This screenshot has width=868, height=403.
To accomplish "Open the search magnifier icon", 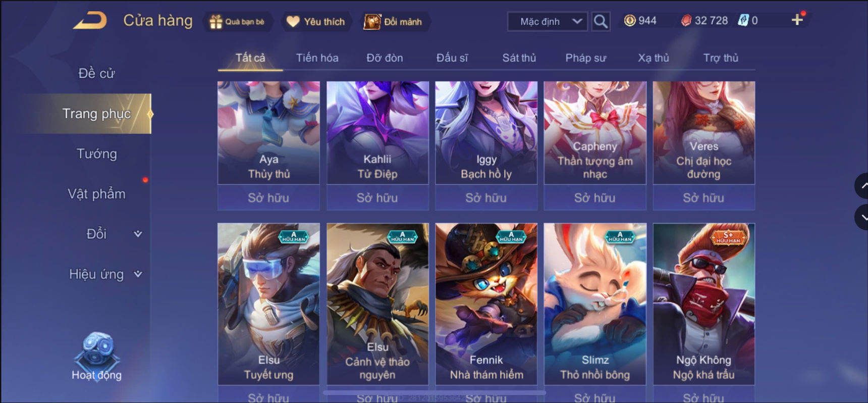I will (x=601, y=21).
